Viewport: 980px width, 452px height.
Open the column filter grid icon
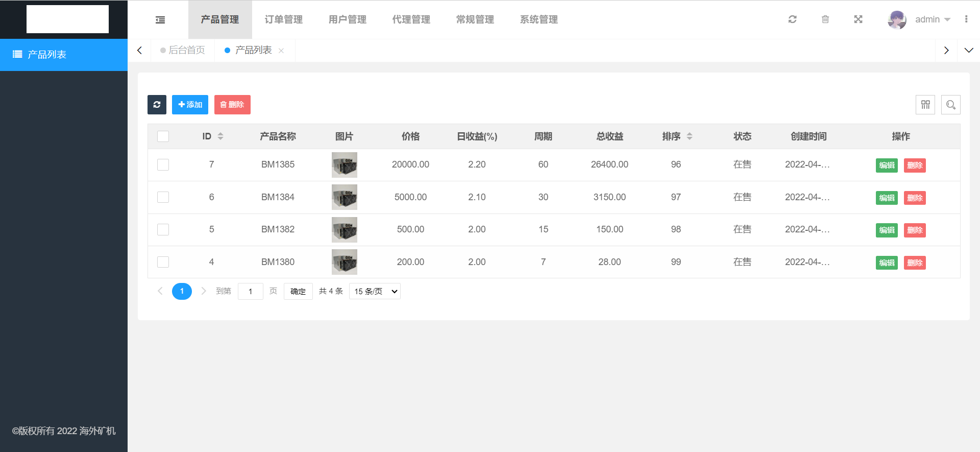tap(925, 105)
